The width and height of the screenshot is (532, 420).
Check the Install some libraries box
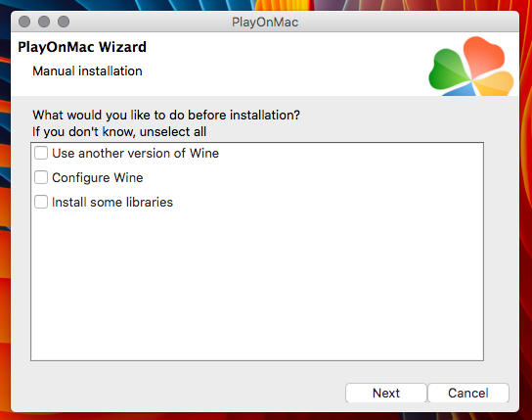point(41,202)
